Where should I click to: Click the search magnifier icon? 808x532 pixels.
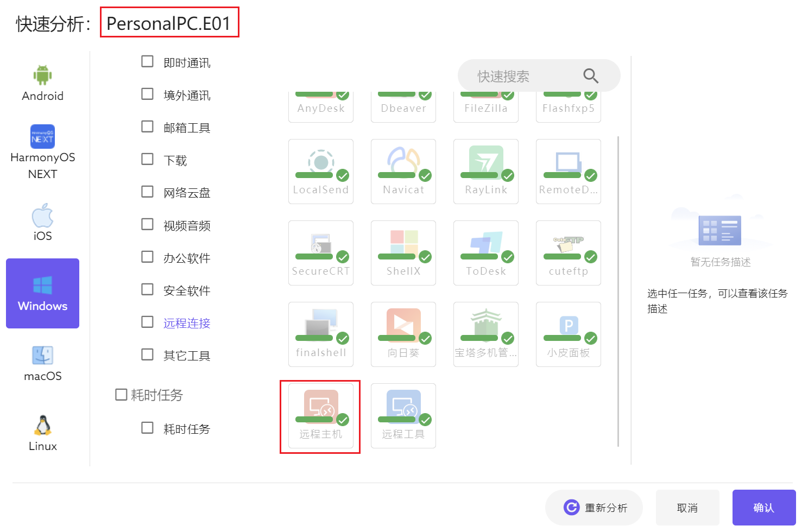pos(590,76)
